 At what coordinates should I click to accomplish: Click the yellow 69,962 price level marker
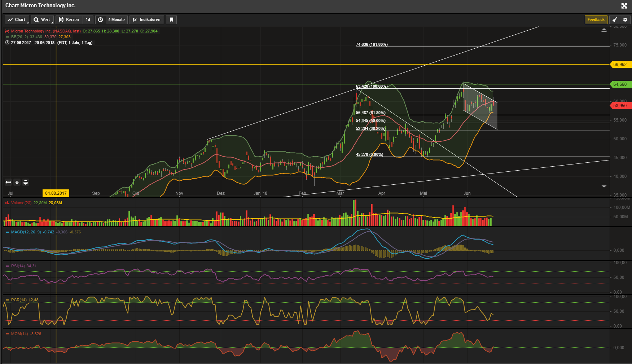pyautogui.click(x=620, y=64)
